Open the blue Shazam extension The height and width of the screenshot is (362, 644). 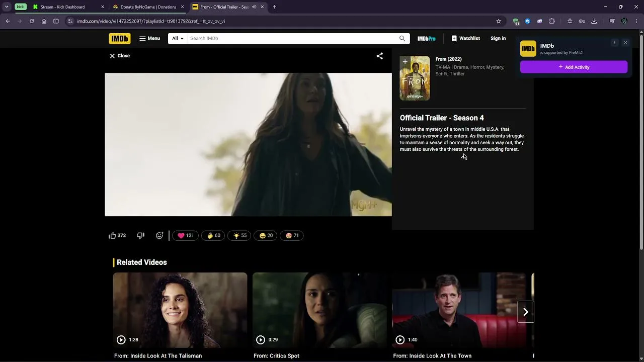(x=528, y=21)
